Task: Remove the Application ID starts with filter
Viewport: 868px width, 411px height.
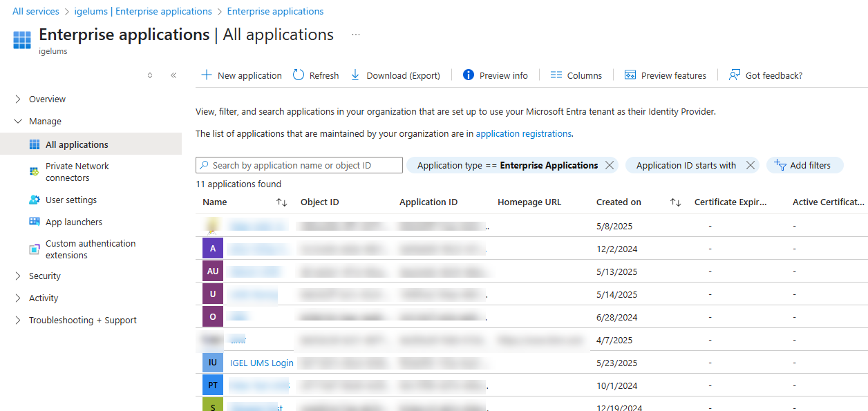Action: (750, 165)
